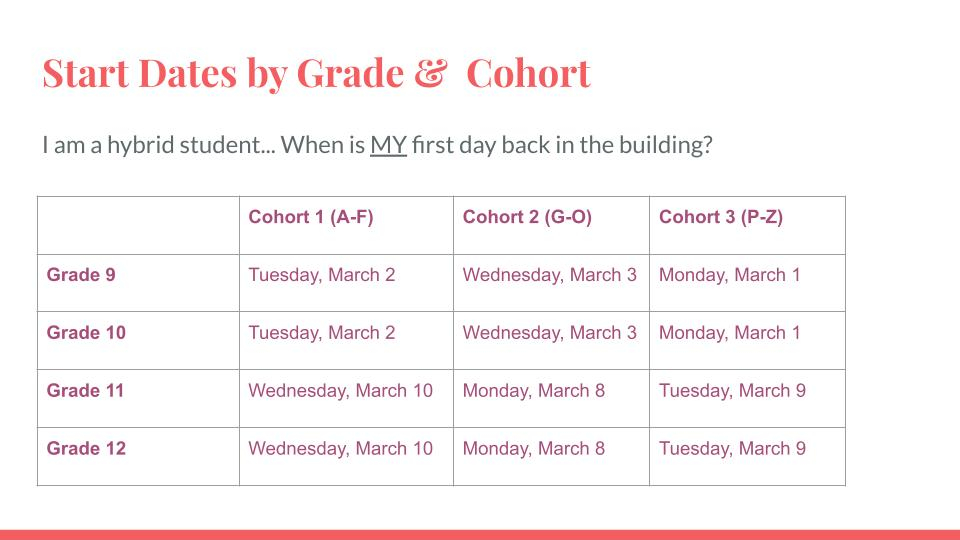This screenshot has width=960, height=540.
Task: Select Grade 10 Cohort 3 date cell
Action: click(730, 333)
